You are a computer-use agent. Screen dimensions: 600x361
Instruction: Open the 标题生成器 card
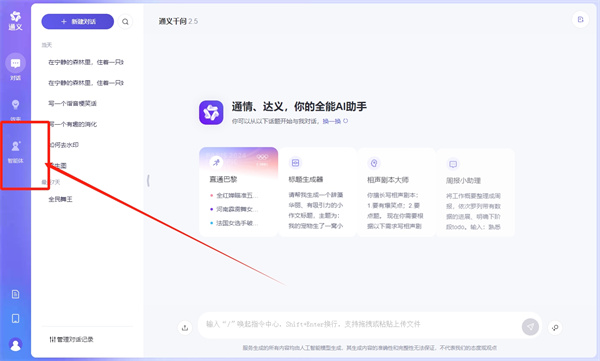[x=318, y=192]
